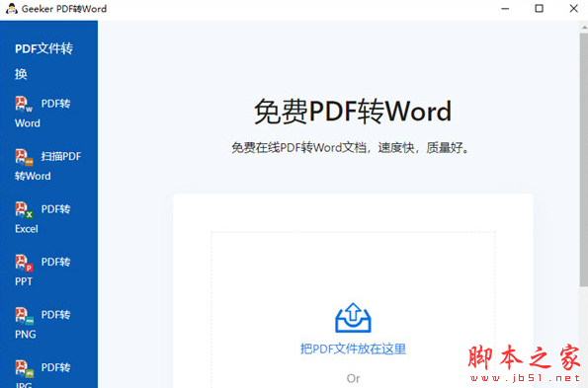Click the Geeker app icon in the title bar
Image resolution: width=588 pixels, height=388 pixels.
[11, 8]
